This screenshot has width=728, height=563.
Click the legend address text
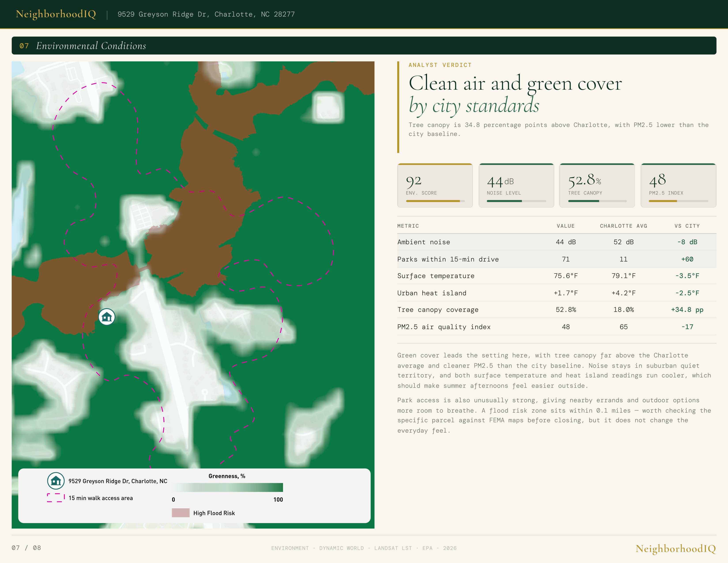tap(118, 481)
